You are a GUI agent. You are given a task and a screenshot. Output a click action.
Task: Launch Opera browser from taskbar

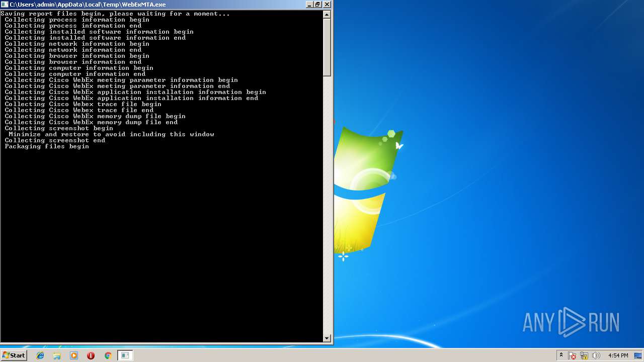tap(91, 355)
